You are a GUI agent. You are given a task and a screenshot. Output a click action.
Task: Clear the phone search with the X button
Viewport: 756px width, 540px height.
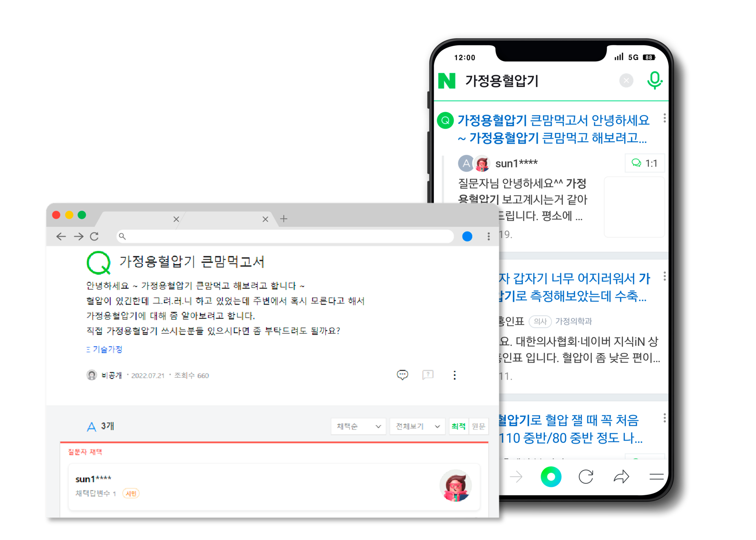(626, 80)
